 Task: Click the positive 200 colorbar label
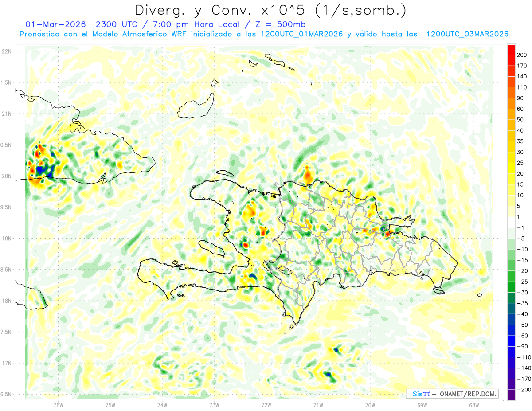pos(523,55)
